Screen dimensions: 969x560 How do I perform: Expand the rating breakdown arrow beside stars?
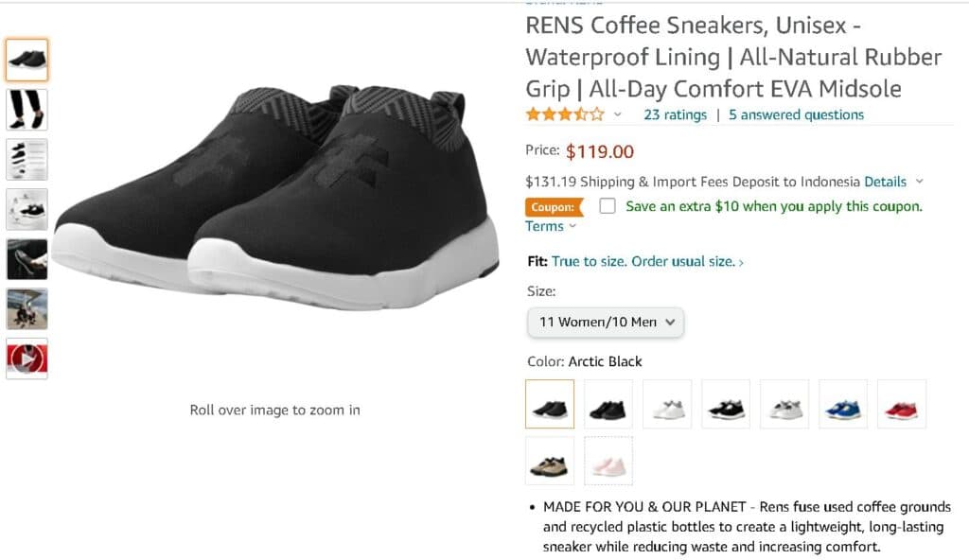pyautogui.click(x=618, y=115)
